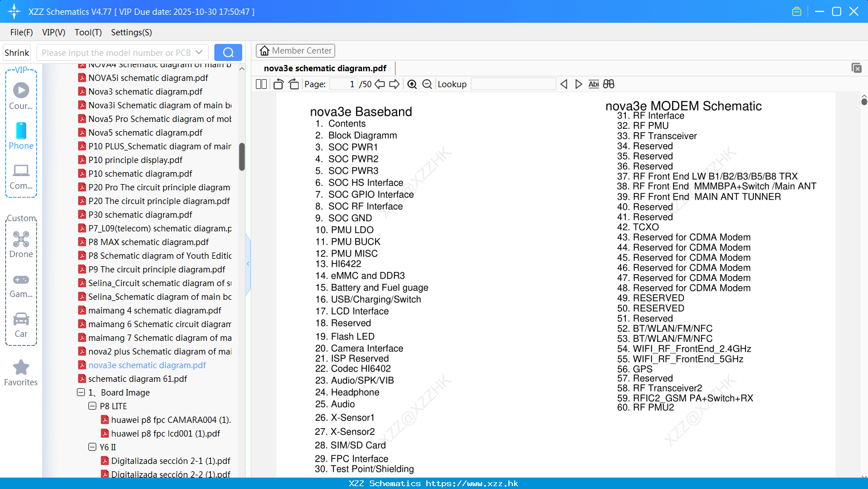Screen dimensions: 868x489
Task: Select the nova3e schematic diagram.pdf tab
Action: [x=325, y=68]
